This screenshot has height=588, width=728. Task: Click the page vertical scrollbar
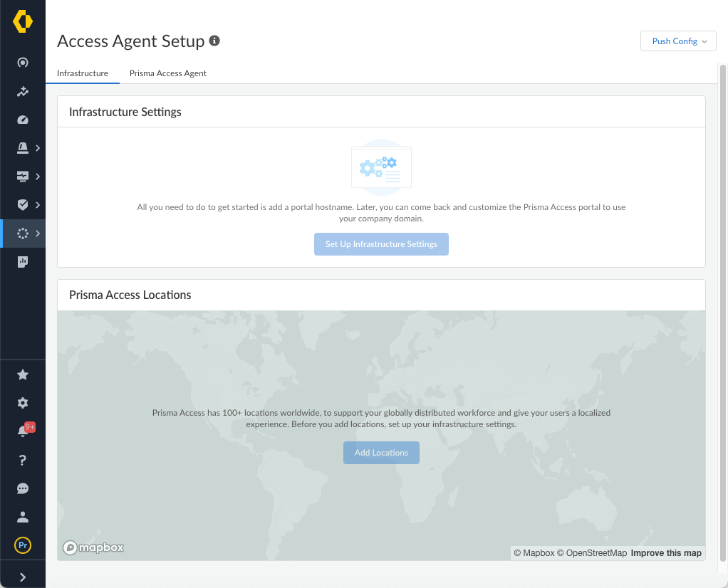(x=723, y=313)
